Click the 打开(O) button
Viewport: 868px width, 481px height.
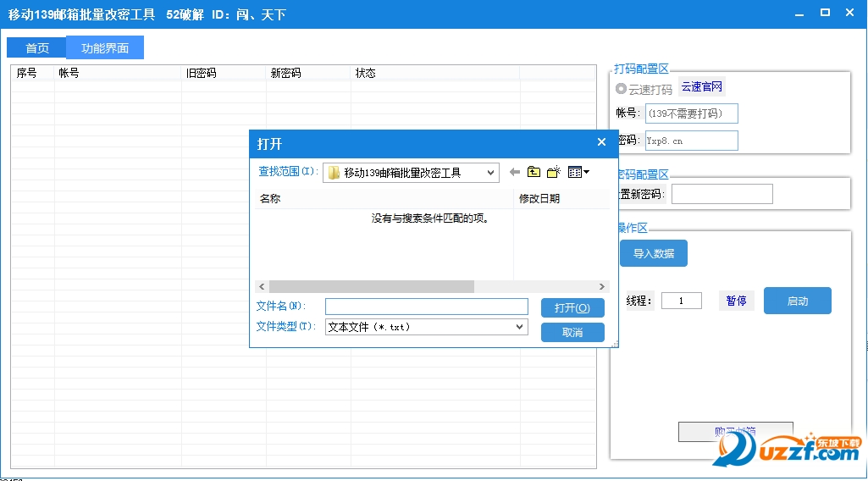click(x=572, y=307)
